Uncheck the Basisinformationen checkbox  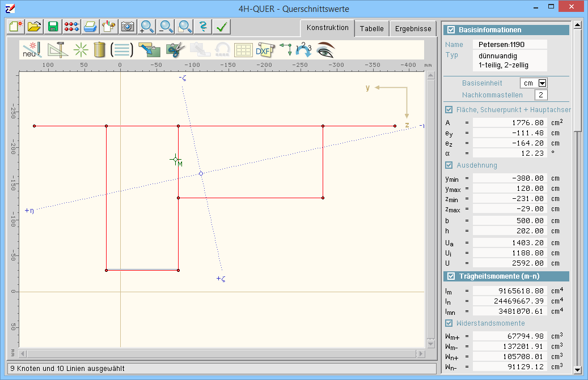(x=451, y=30)
